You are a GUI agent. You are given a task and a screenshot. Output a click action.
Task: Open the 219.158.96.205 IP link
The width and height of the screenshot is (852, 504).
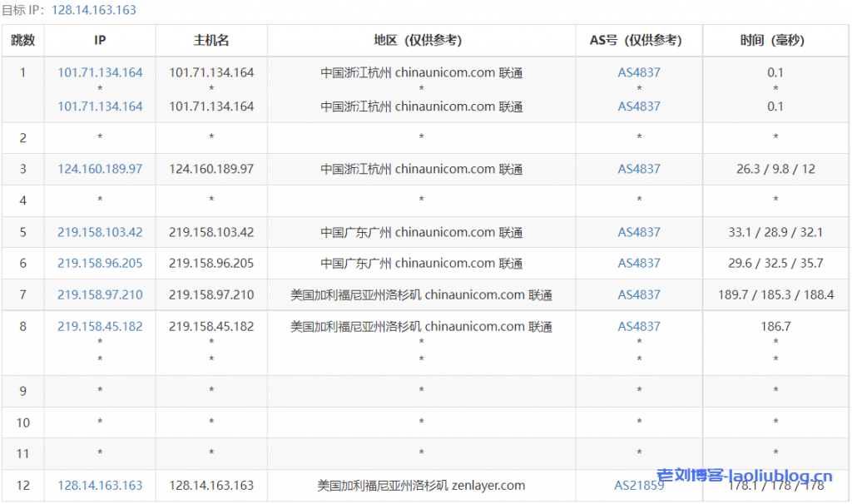[100, 263]
